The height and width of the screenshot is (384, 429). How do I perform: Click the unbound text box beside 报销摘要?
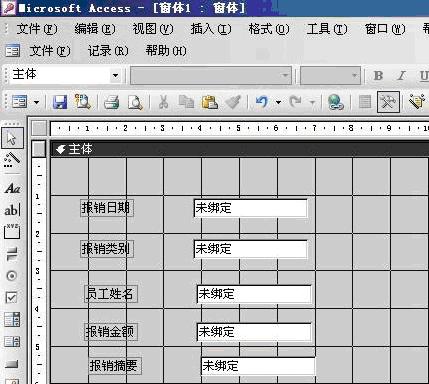click(258, 366)
